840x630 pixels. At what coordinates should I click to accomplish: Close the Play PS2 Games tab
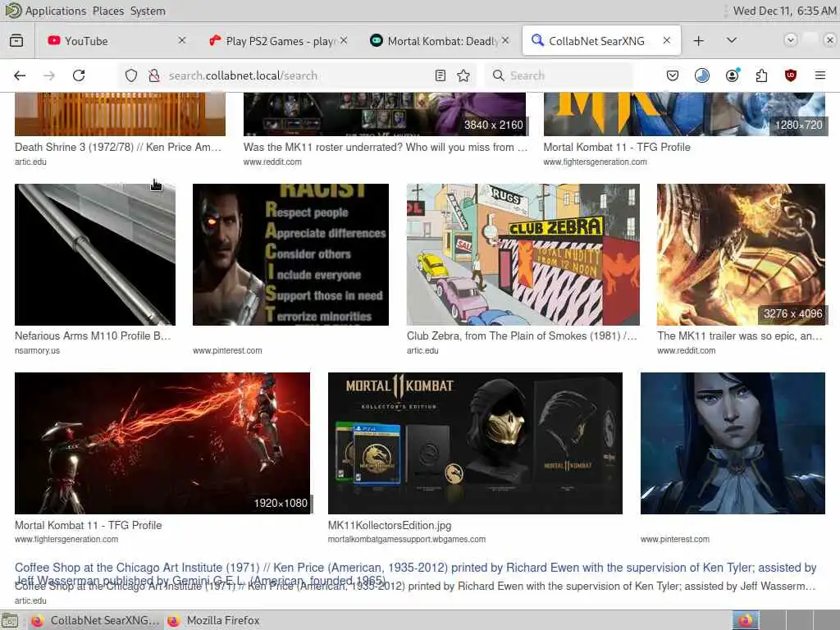(x=344, y=40)
